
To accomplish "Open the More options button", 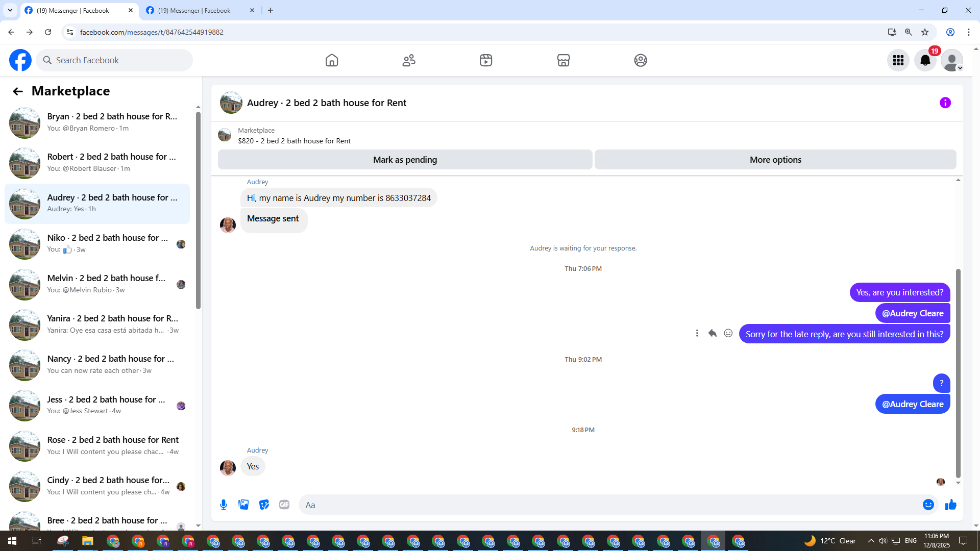I will pyautogui.click(x=775, y=160).
